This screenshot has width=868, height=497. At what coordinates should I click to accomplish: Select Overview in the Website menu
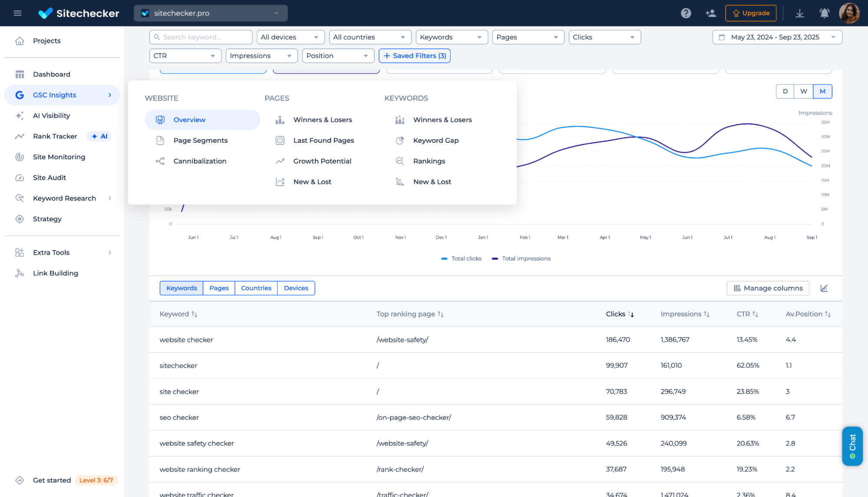pos(202,120)
